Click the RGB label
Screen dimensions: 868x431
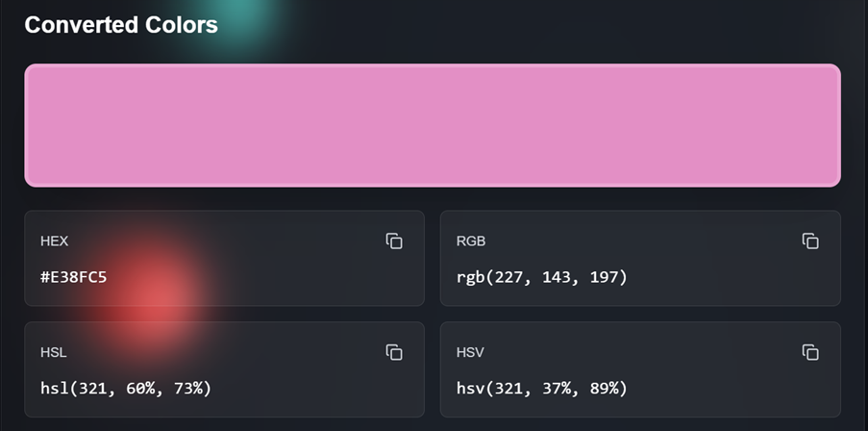(470, 241)
